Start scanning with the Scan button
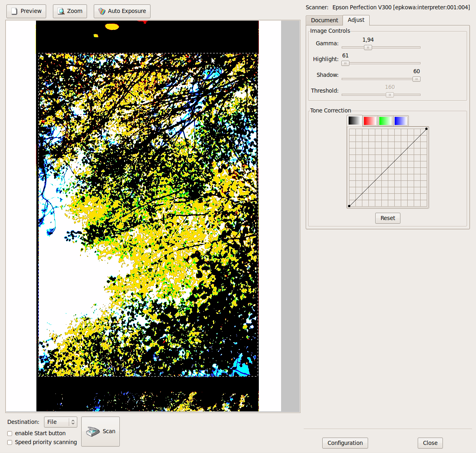 pyautogui.click(x=100, y=432)
